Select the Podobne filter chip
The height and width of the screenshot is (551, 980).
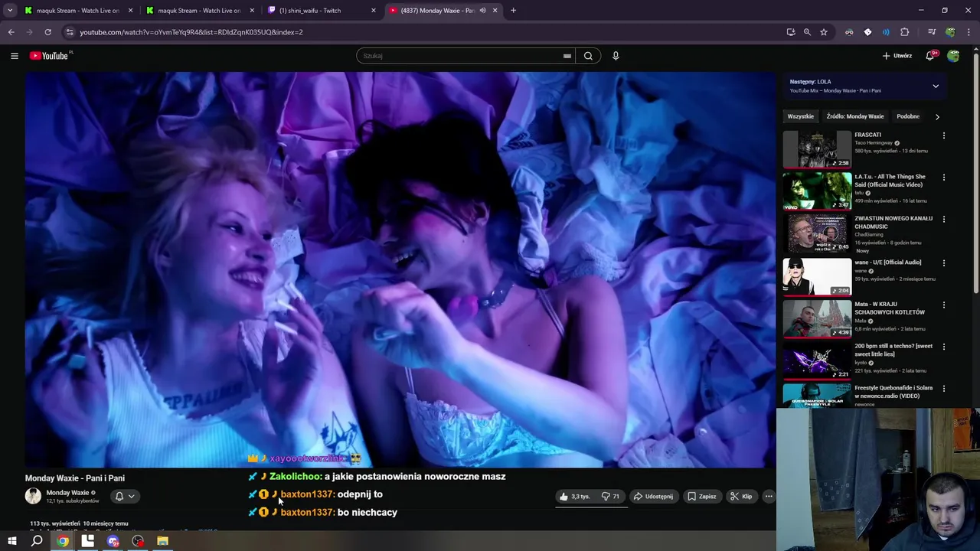coord(908,116)
